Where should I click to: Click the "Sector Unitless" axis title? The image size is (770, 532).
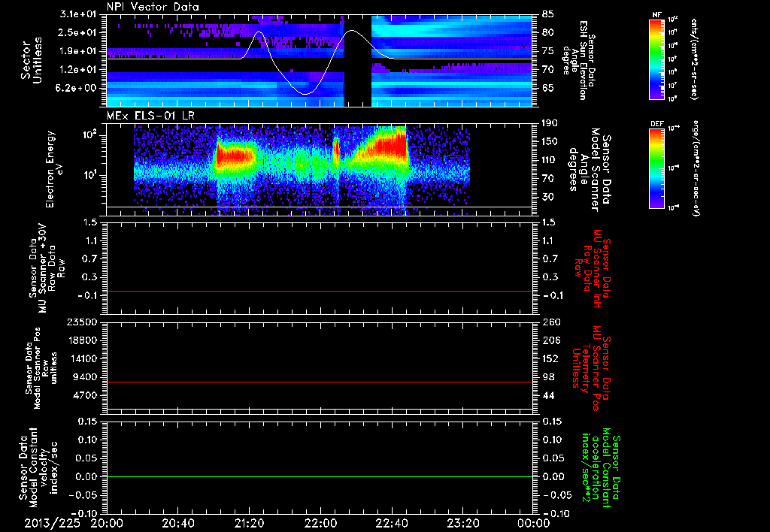tap(32, 60)
